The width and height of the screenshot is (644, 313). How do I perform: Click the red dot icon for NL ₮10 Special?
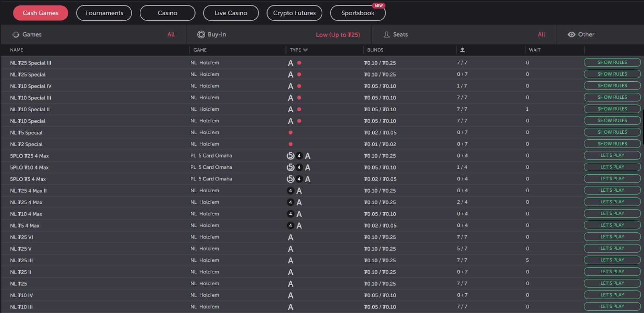click(x=299, y=121)
